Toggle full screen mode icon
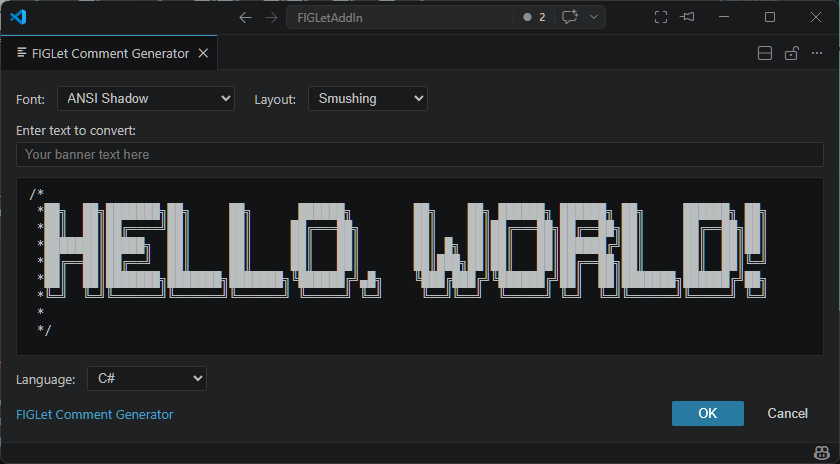 pyautogui.click(x=661, y=17)
